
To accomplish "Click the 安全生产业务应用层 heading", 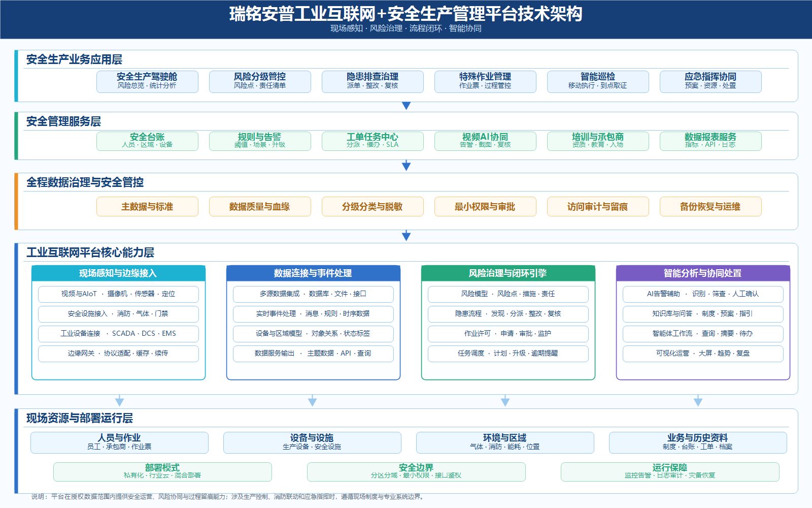I will point(74,59).
